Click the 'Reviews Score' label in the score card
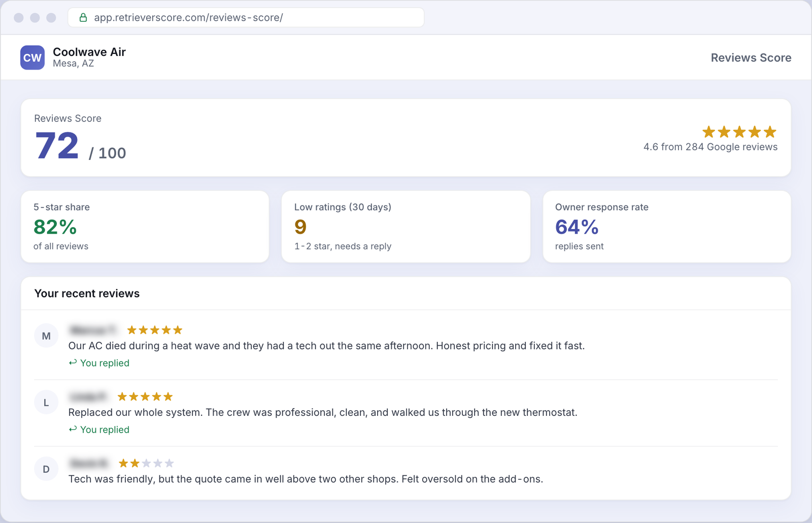 pos(67,118)
